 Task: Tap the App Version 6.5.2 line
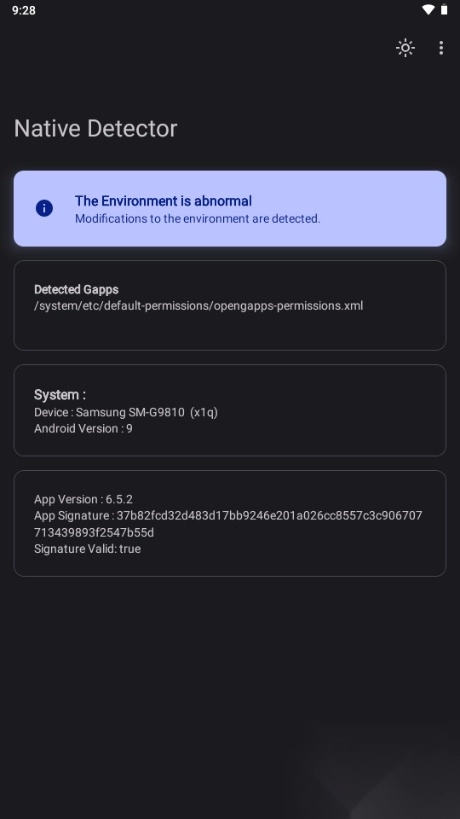tap(83, 499)
